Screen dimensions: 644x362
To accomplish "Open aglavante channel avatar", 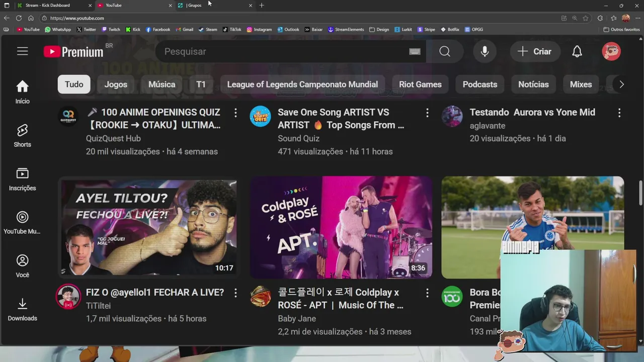I will (x=452, y=116).
